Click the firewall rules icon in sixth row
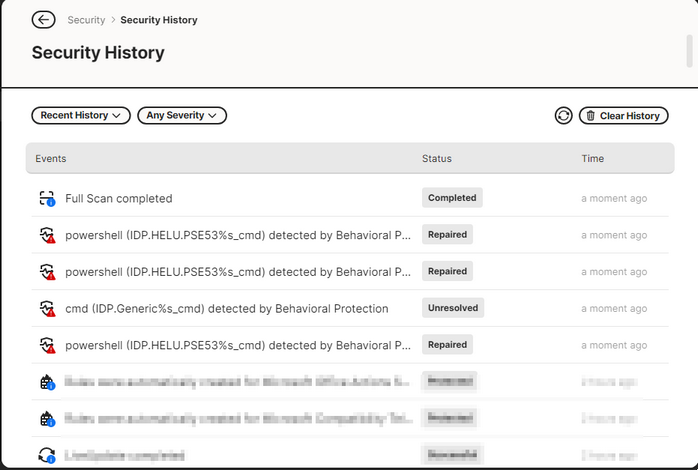698x470 pixels. [46, 382]
